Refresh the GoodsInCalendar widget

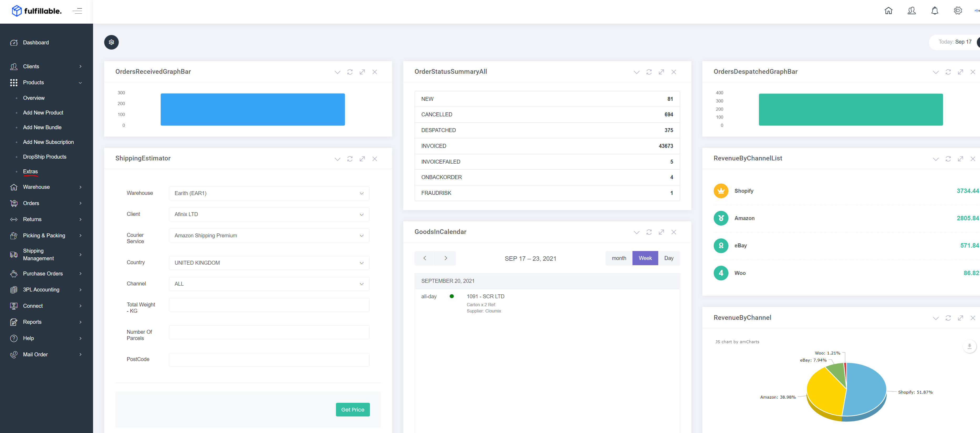tap(649, 232)
